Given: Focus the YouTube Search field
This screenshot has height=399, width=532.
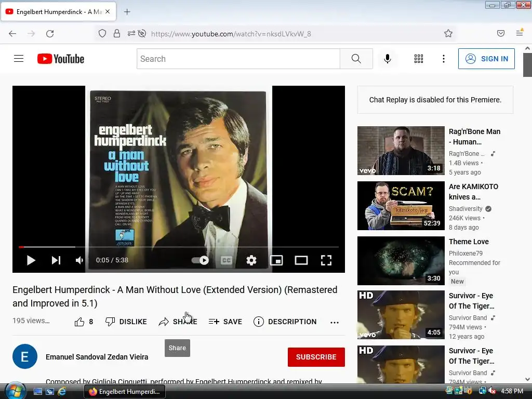Looking at the screenshot, I should [238, 59].
